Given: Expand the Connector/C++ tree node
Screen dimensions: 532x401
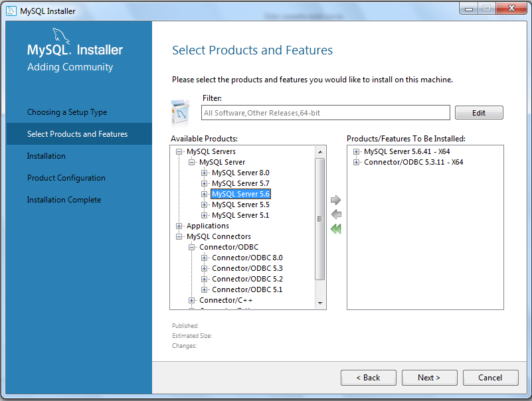Looking at the screenshot, I should coord(192,301).
